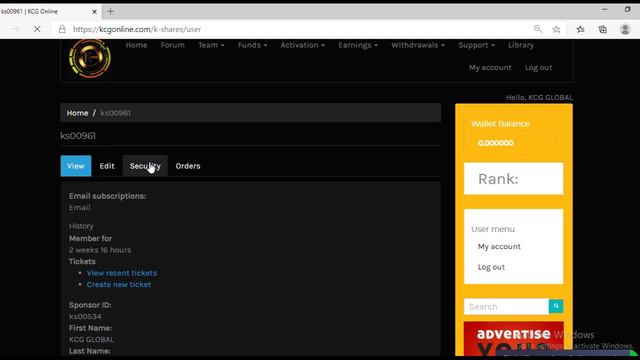Image resolution: width=640 pixels, height=360 pixels.
Task: Stop page loading with the X button
Action: (x=37, y=29)
